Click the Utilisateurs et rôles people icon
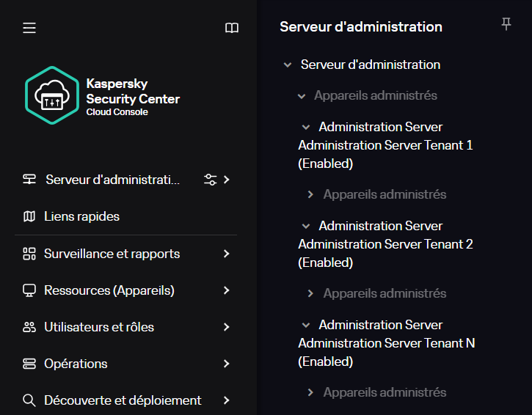 pos(29,327)
